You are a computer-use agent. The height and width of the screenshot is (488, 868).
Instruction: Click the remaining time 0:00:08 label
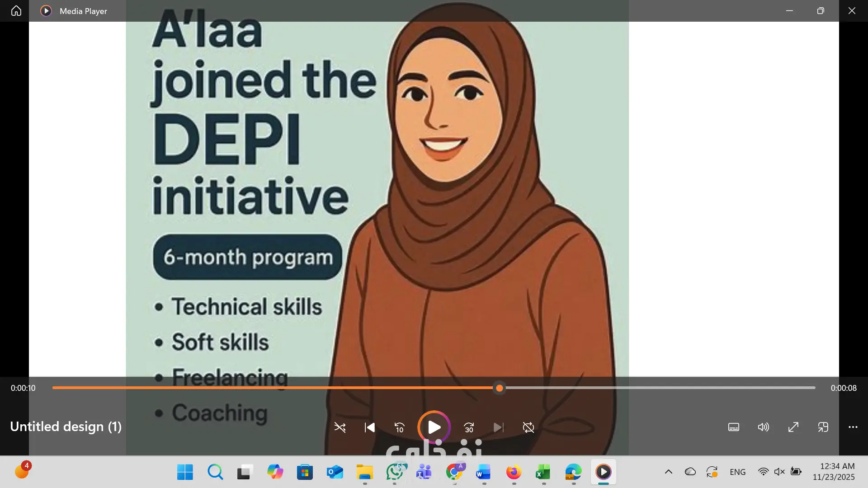coord(843,388)
